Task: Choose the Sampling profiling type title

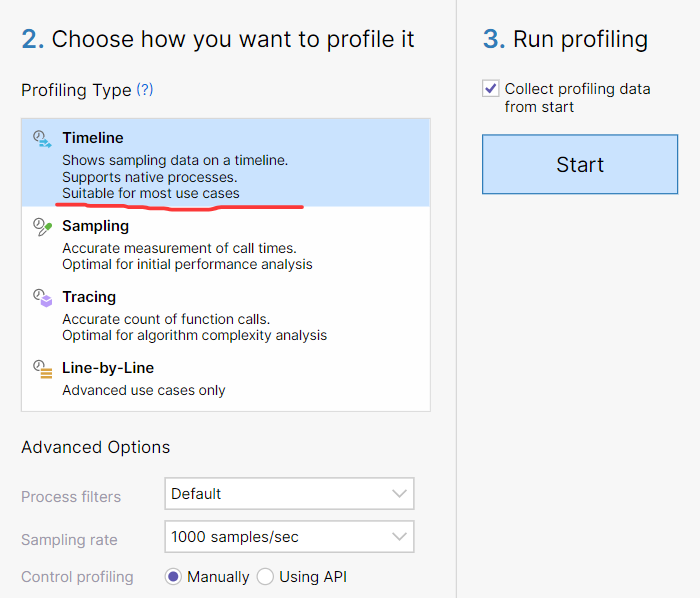Action: (95, 226)
